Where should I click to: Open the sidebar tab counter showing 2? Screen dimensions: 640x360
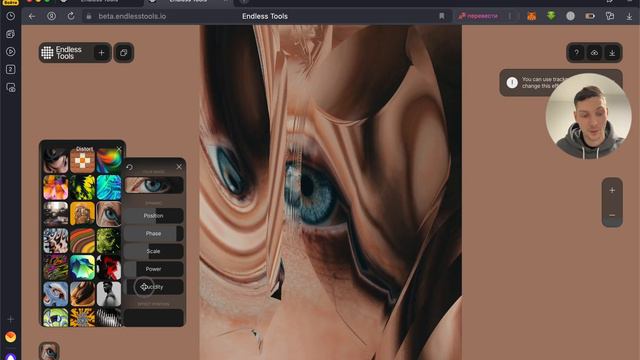tap(11, 69)
